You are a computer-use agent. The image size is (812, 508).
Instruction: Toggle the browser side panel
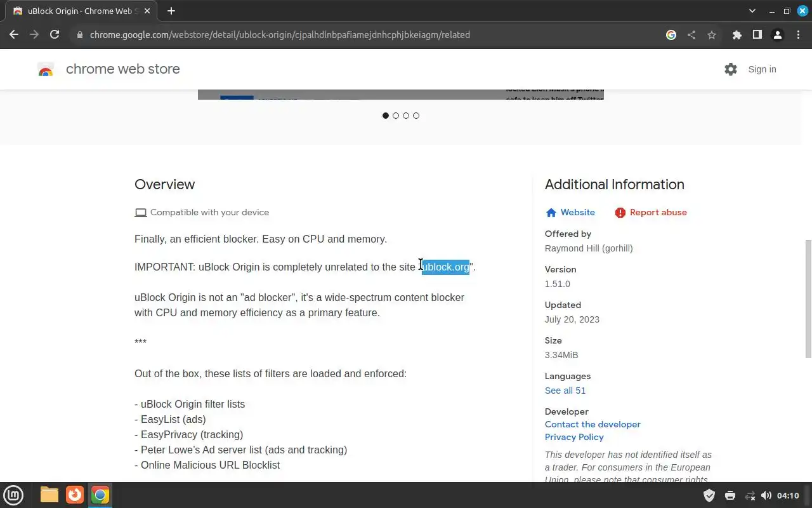[757, 35]
